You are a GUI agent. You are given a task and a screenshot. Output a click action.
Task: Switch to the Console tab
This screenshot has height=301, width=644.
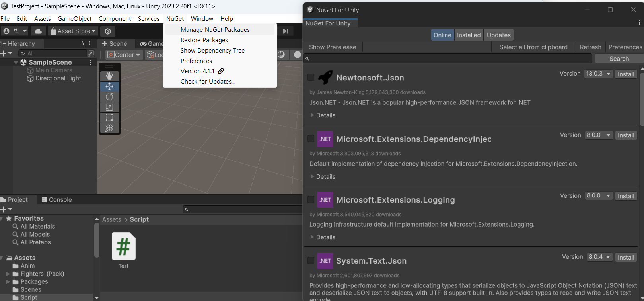(56, 200)
